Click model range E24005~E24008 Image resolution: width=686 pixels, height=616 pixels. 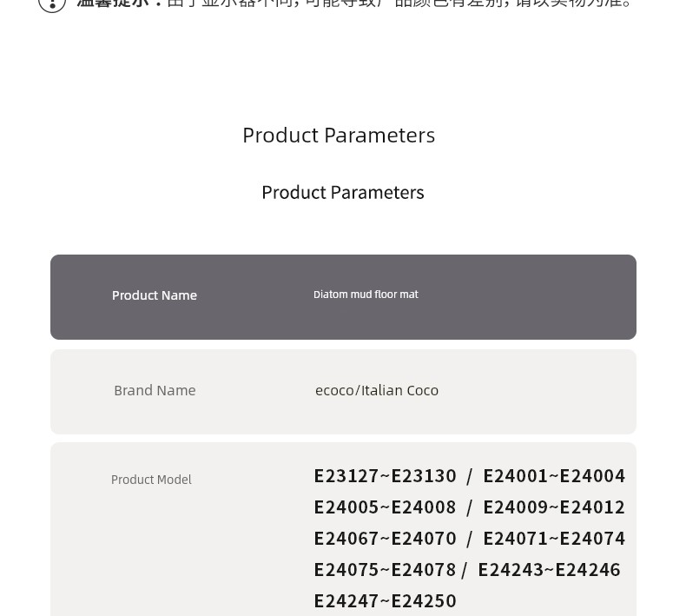(x=385, y=507)
